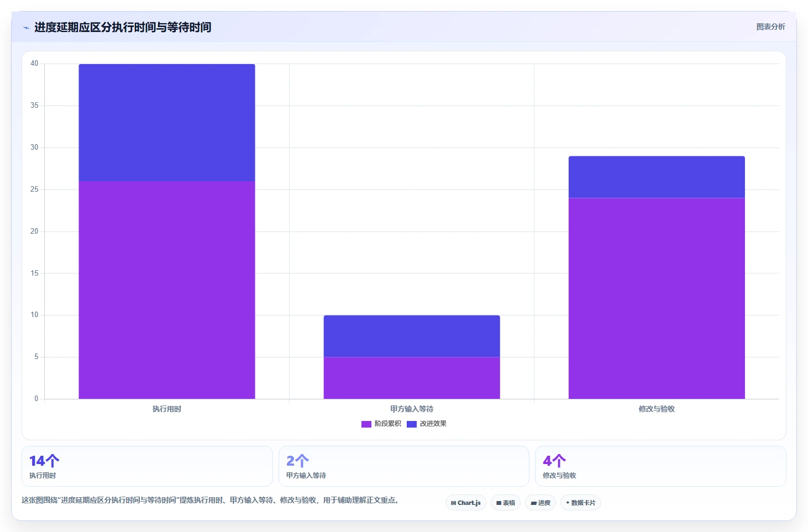Click the 执行用时 x-axis label
Viewport: 808px width, 532px height.
click(167, 409)
